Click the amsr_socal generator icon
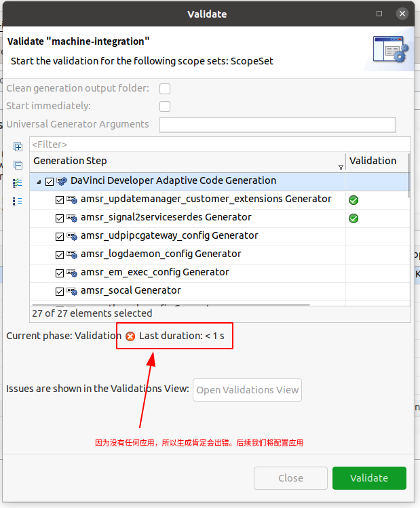Viewport: 420px width, 508px height. click(x=72, y=292)
